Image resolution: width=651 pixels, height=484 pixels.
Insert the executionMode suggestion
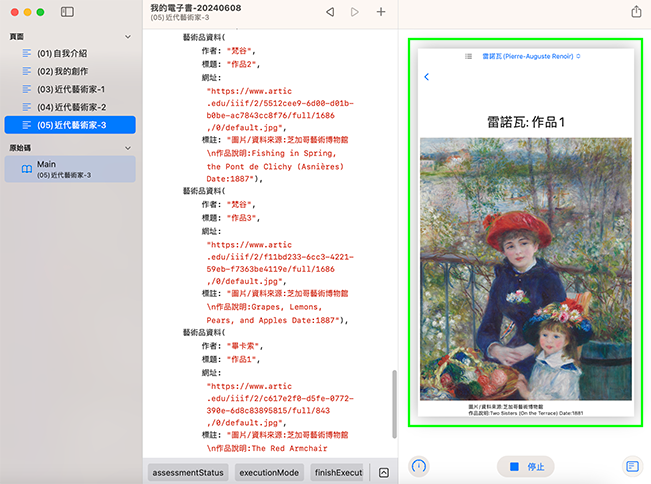(268, 472)
